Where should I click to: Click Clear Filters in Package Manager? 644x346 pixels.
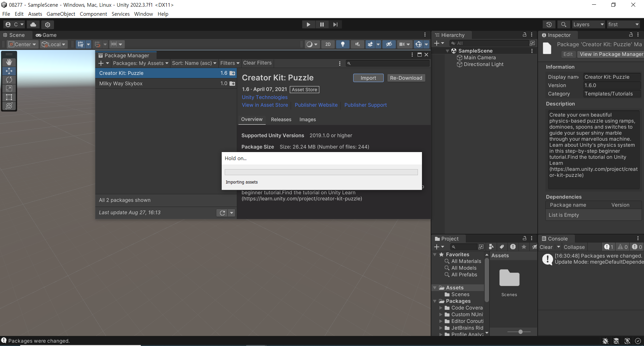257,63
